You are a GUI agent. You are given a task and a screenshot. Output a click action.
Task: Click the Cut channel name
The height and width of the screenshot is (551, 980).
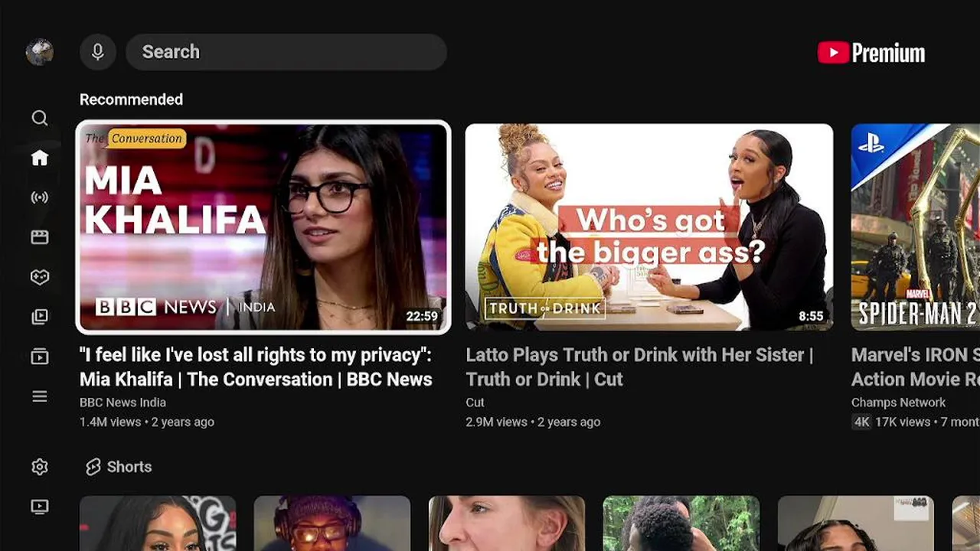(475, 403)
